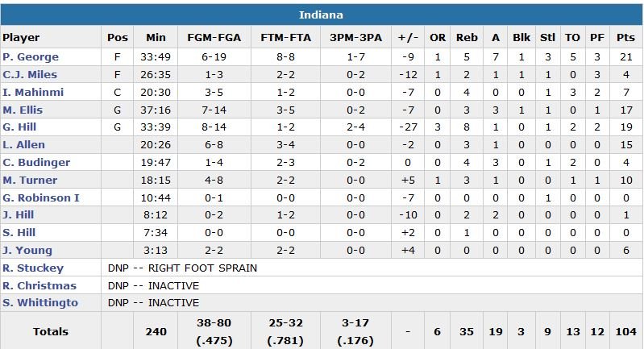Open L. Allen player page
This screenshot has width=644, height=349.
[x=23, y=145]
